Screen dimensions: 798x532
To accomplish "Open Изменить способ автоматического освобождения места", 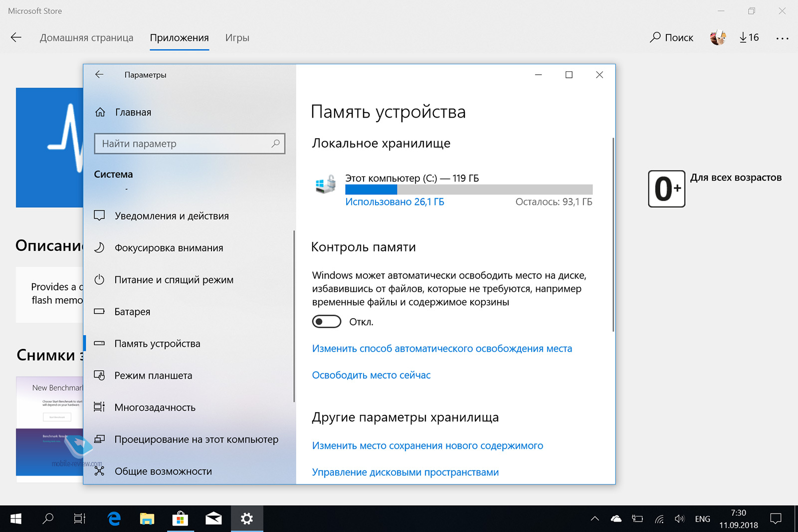I will tap(442, 349).
